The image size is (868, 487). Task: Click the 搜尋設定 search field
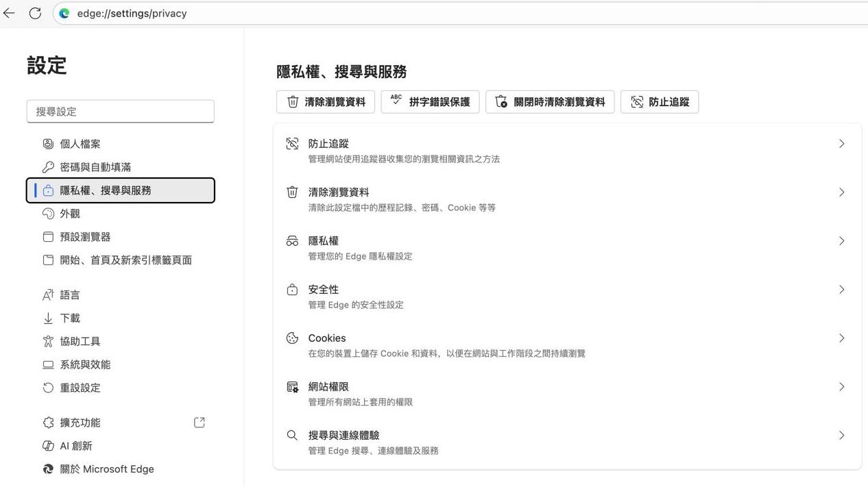click(121, 111)
